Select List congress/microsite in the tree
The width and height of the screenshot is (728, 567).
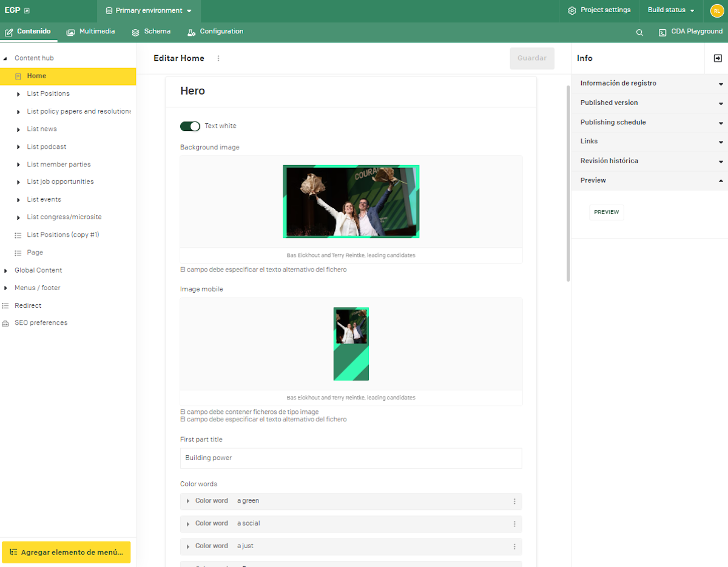(x=64, y=217)
